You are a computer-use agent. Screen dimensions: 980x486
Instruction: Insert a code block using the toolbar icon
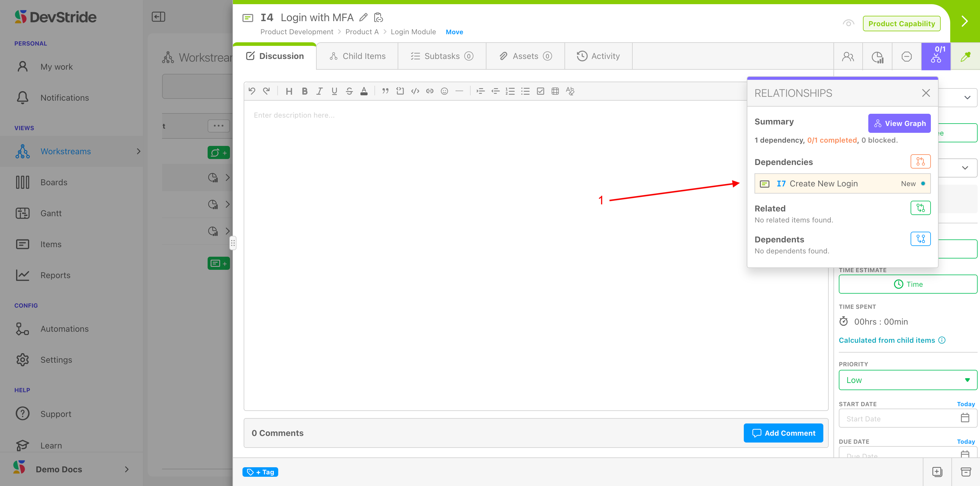pyautogui.click(x=400, y=91)
